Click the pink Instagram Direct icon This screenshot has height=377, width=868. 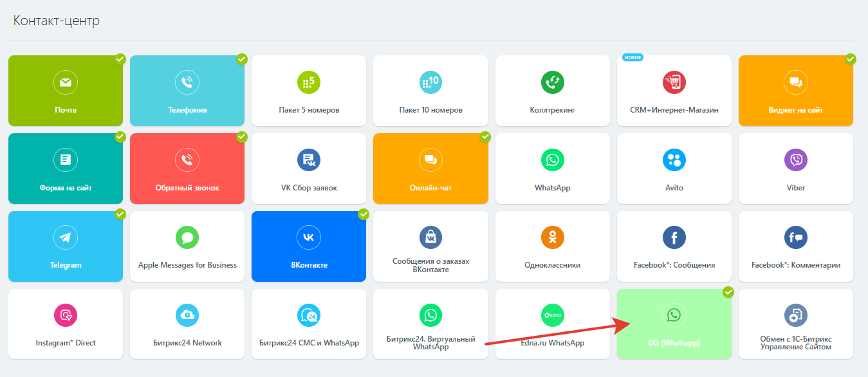65,316
